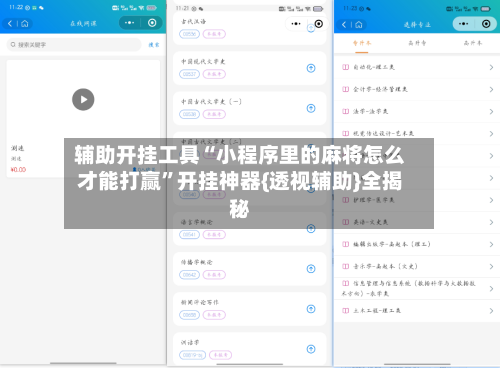Tap the close target icon on the 选择专业 screen
500x368 pixels.
click(x=486, y=24)
